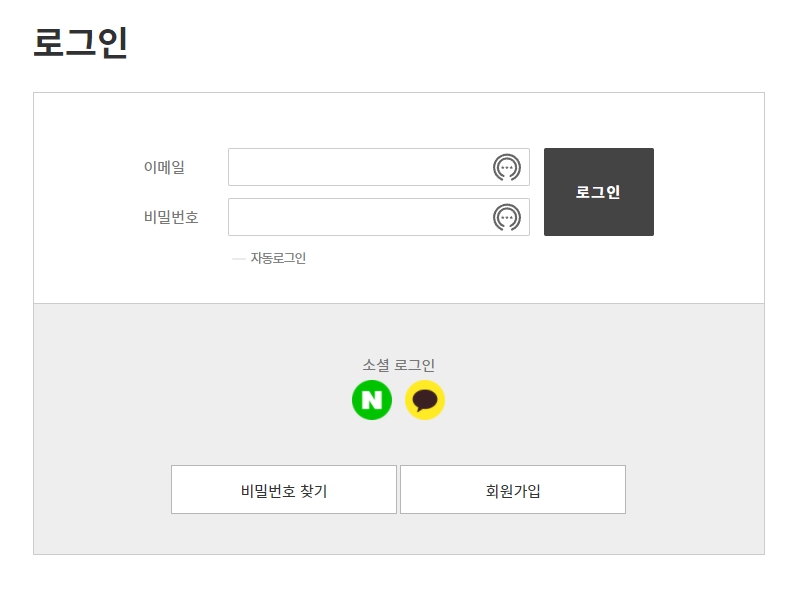Viewport: 797px width, 593px height.
Task: Go to 회원가입 sign-up
Action: 513,490
